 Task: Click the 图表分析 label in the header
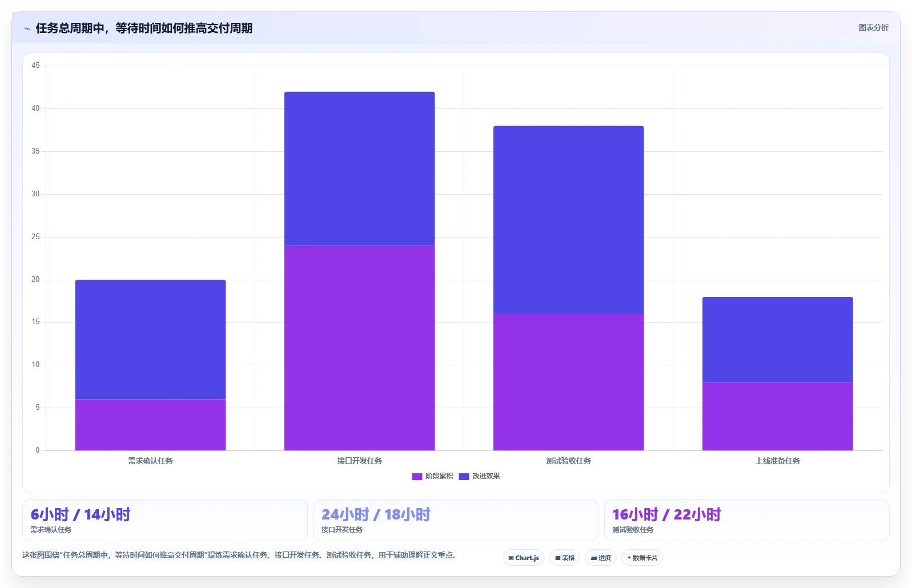pyautogui.click(x=873, y=27)
